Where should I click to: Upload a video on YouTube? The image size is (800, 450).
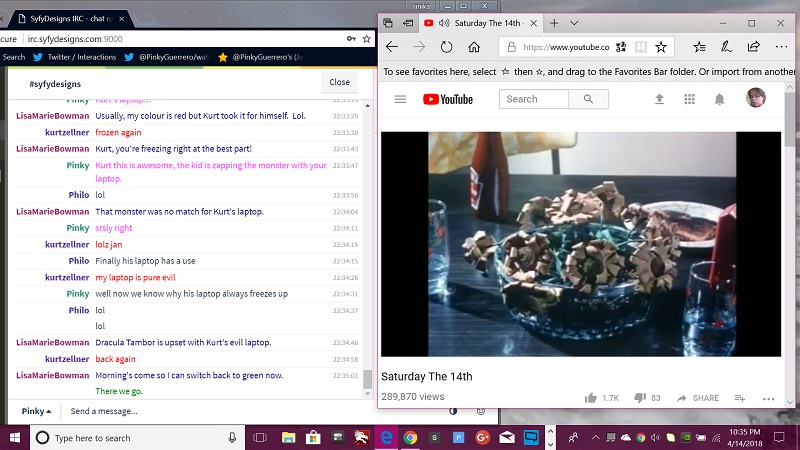click(x=659, y=99)
